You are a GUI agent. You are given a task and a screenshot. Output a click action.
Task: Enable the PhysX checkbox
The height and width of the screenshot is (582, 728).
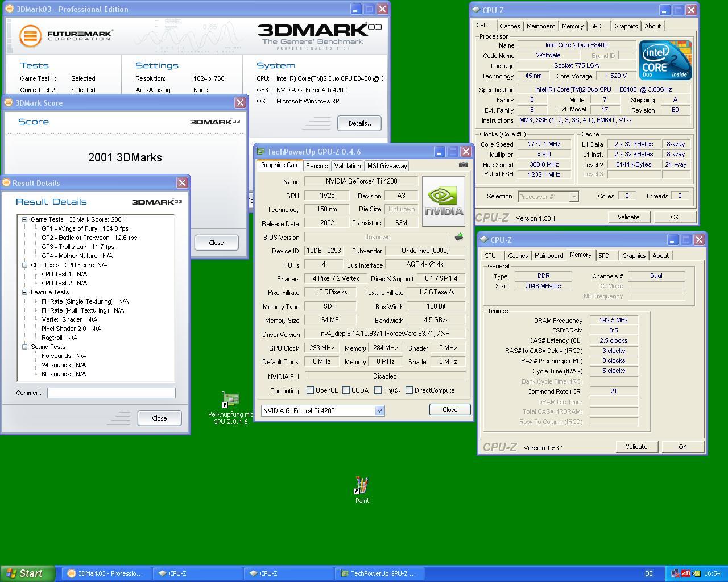coord(378,390)
